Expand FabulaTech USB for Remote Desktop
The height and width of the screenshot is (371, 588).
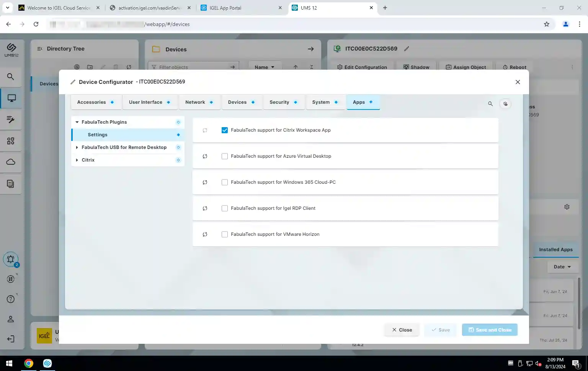(77, 147)
